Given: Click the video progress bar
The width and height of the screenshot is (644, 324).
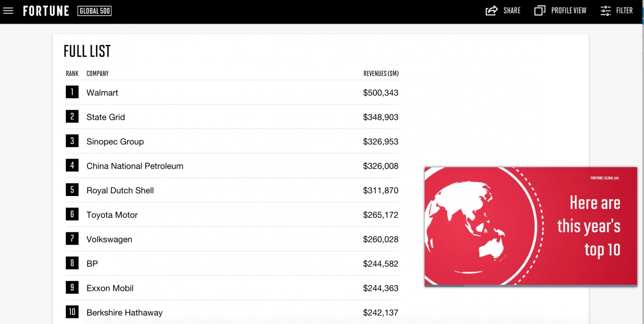Looking at the screenshot, I should [531, 285].
